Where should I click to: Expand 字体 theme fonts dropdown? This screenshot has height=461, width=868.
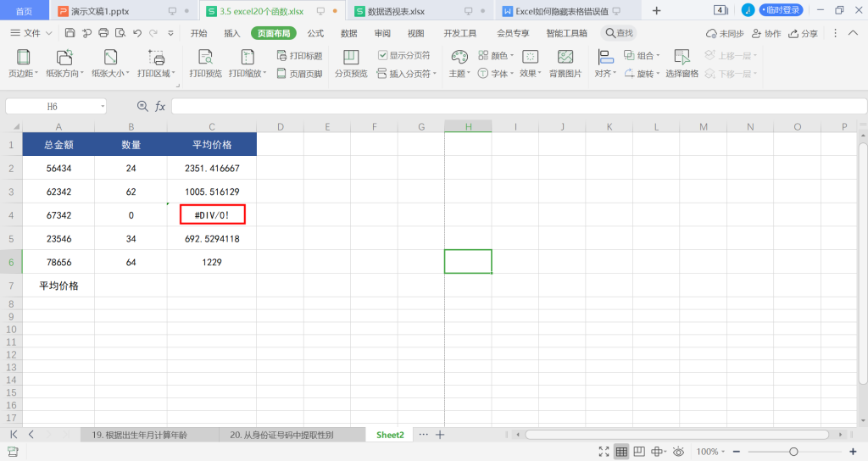coord(511,74)
